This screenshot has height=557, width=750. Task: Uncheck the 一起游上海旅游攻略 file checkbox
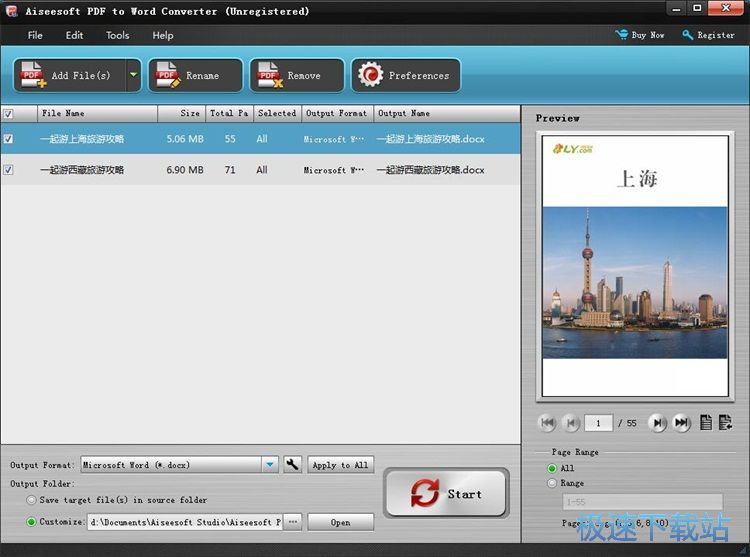[x=9, y=139]
